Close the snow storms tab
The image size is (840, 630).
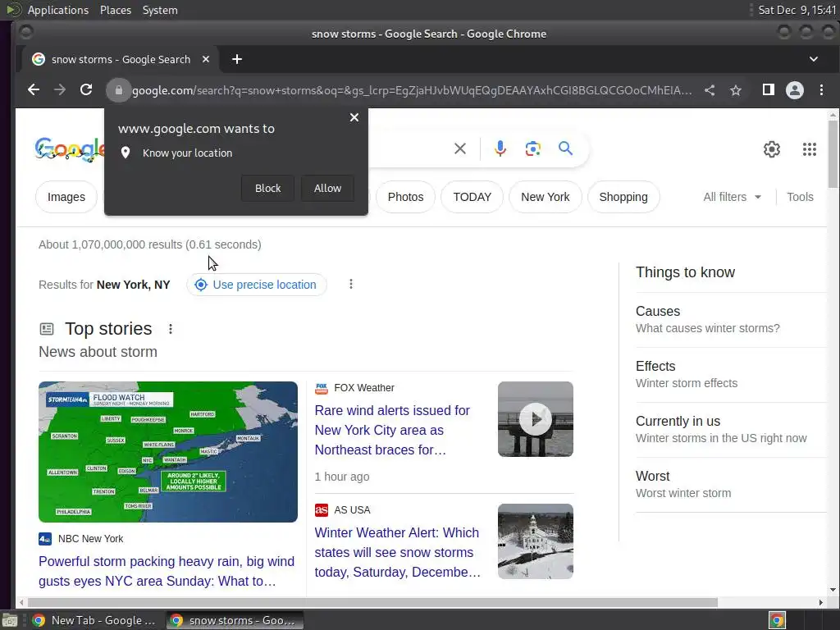coord(206,59)
